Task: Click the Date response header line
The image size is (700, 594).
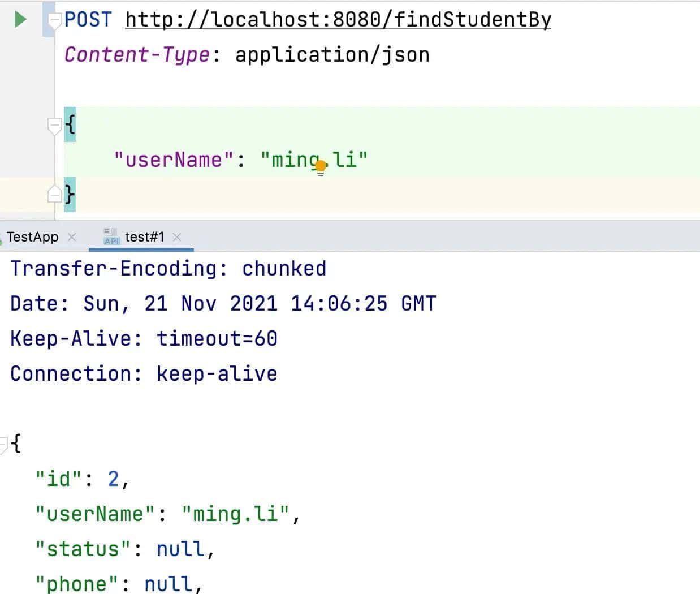Action: [223, 304]
